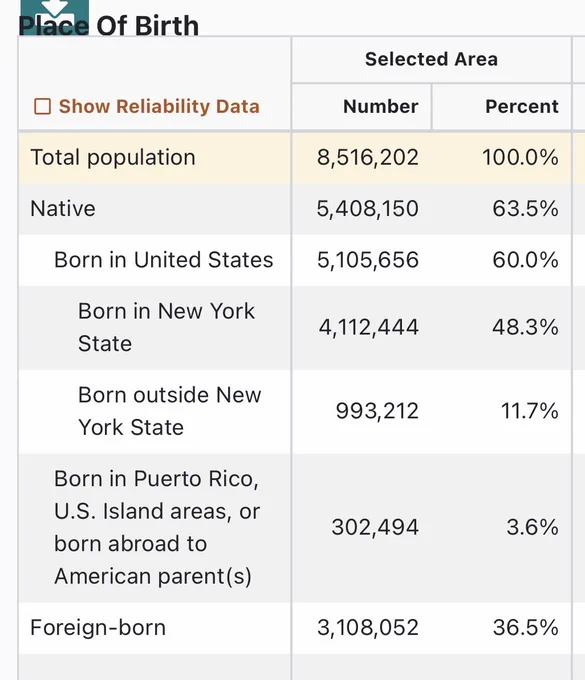The image size is (585, 680).
Task: Select the 63.5% Native percent cell
Action: (x=525, y=209)
